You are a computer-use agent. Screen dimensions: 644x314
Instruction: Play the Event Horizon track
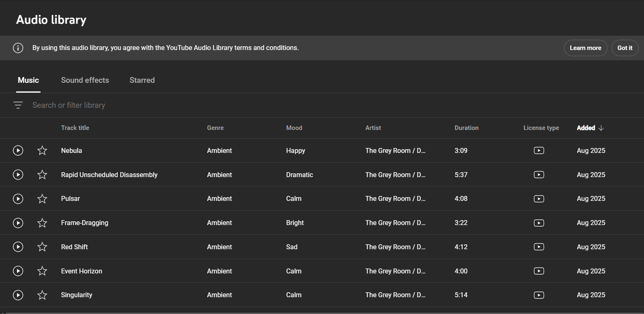coord(18,271)
